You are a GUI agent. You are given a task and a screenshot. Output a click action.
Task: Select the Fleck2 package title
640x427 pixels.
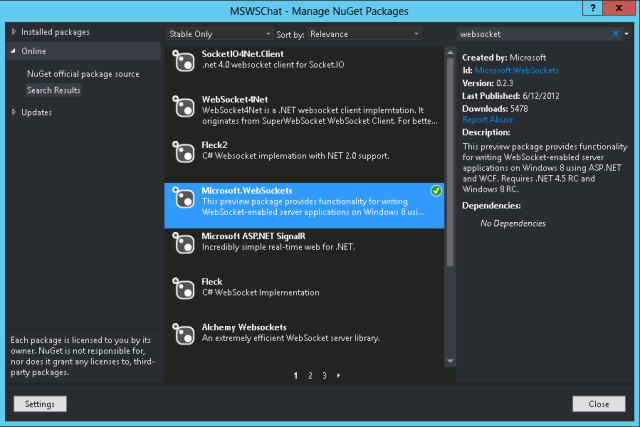[214, 145]
